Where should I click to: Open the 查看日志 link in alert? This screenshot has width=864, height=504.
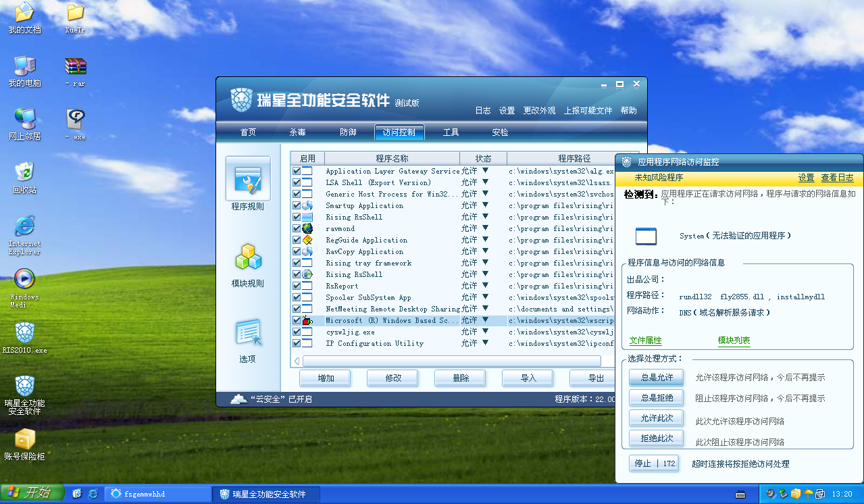(x=837, y=178)
